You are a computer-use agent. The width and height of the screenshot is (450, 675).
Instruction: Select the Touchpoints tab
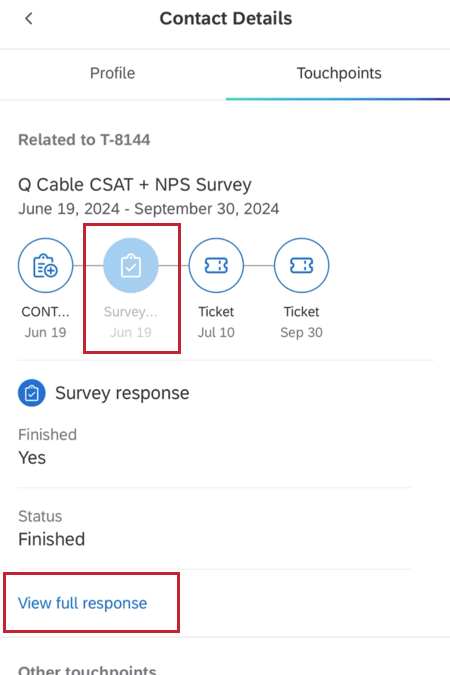click(x=339, y=73)
